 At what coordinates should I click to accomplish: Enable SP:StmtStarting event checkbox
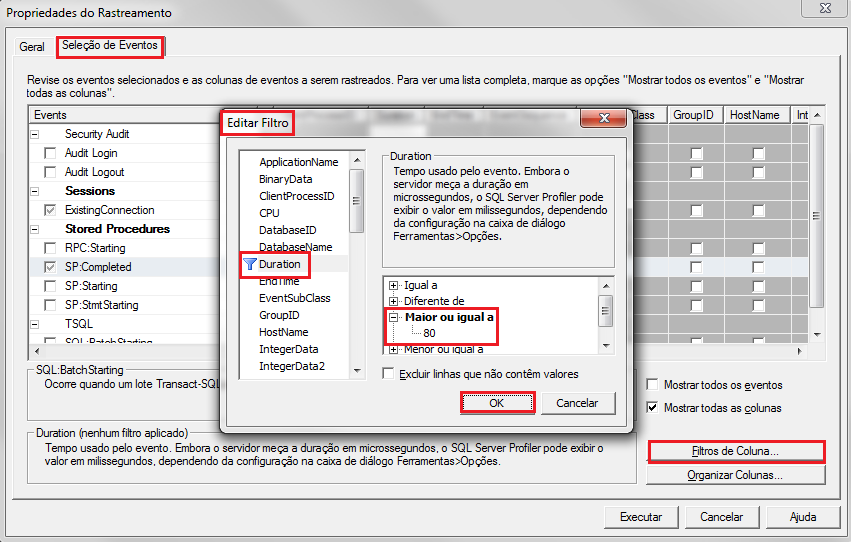[x=50, y=305]
